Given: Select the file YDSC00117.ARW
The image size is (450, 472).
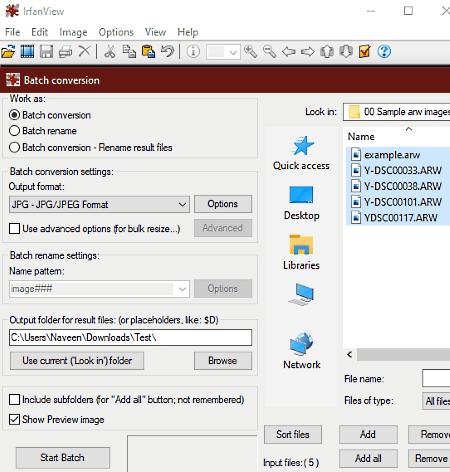Looking at the screenshot, I should point(398,218).
